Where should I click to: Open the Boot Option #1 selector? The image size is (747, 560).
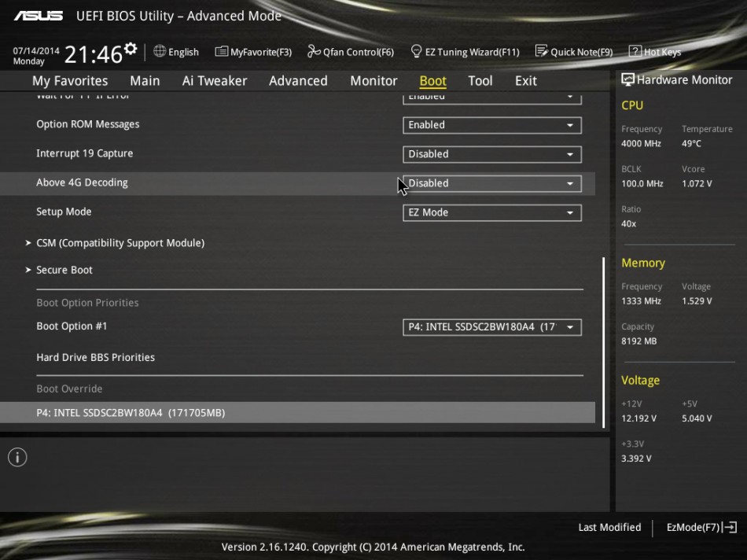[x=491, y=328]
